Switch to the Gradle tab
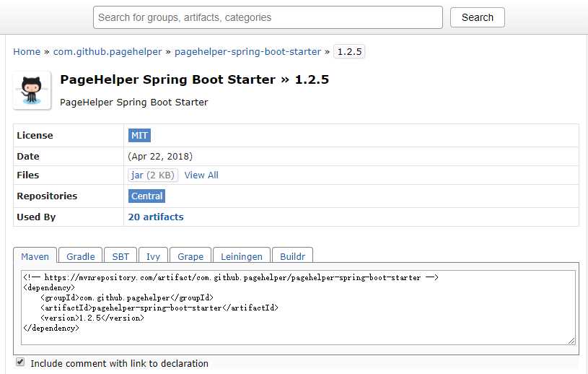This screenshot has width=588, height=374. coord(81,256)
